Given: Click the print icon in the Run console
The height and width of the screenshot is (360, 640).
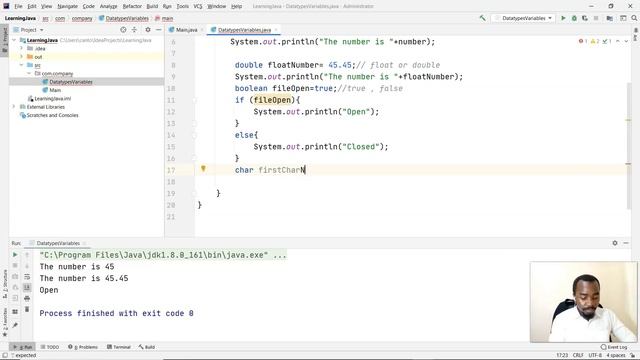Looking at the screenshot, I should pyautogui.click(x=27, y=298).
